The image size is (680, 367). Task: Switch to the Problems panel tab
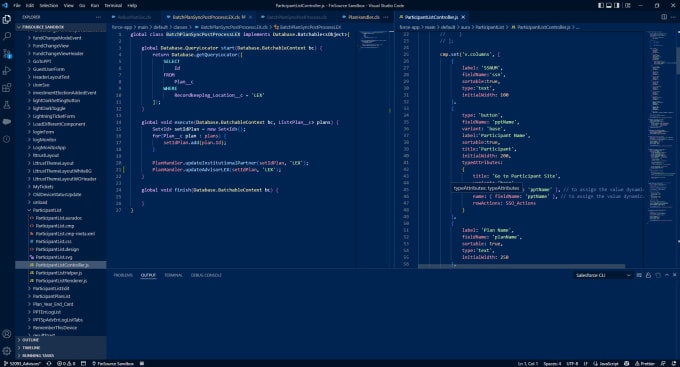[123, 275]
